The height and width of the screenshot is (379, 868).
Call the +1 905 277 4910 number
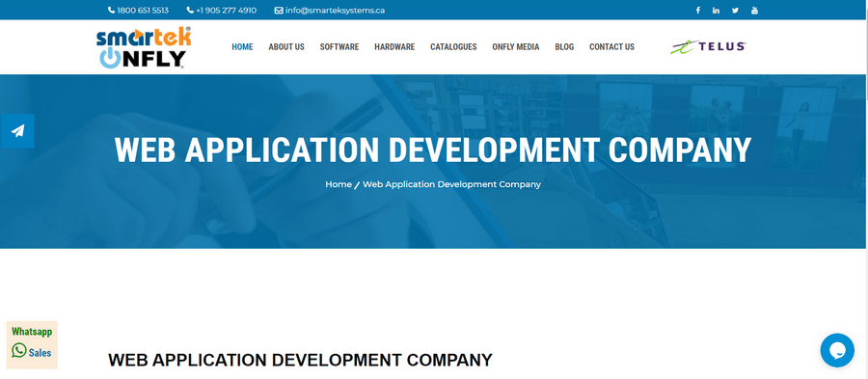222,10
